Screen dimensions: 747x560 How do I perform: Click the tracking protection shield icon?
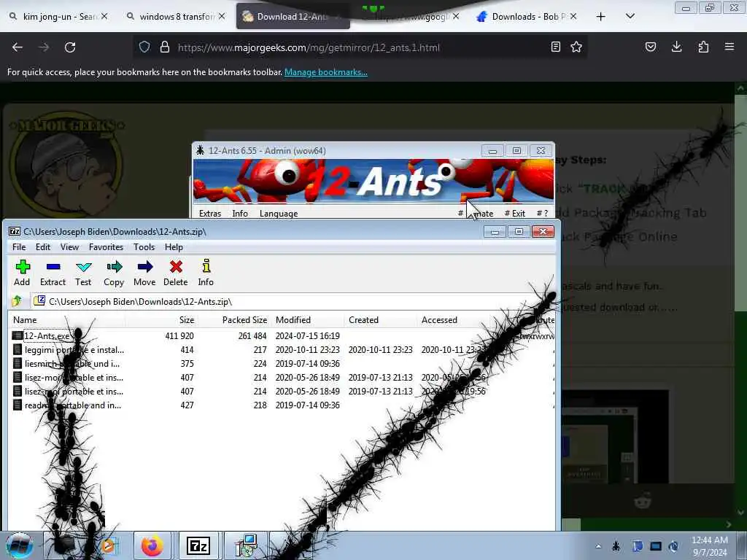point(144,47)
